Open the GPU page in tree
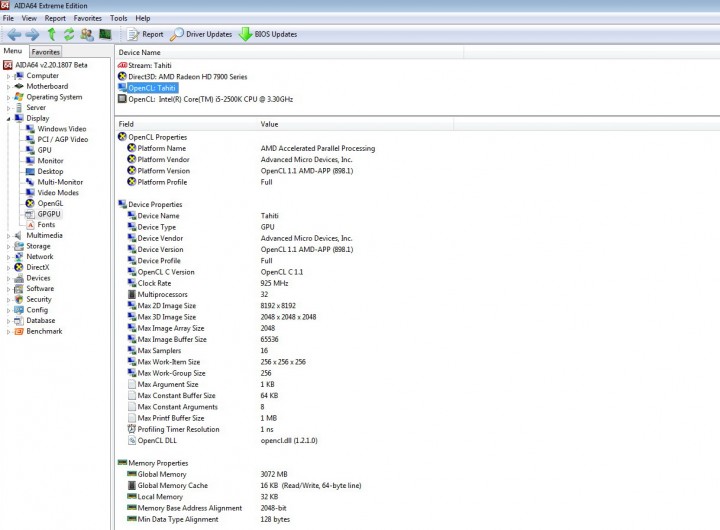 [x=39, y=150]
